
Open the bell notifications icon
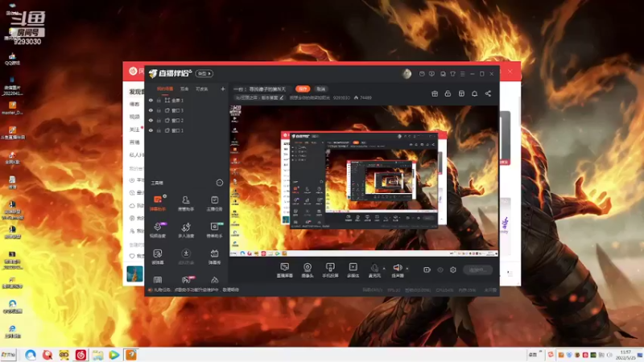pyautogui.click(x=474, y=93)
